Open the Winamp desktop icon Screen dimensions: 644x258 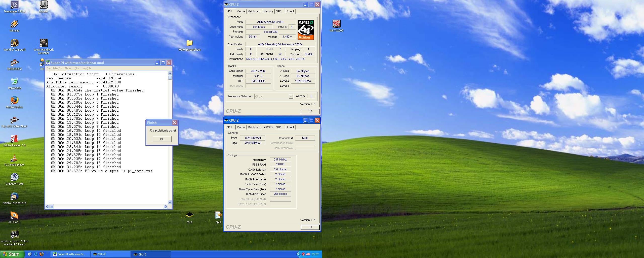tap(14, 24)
